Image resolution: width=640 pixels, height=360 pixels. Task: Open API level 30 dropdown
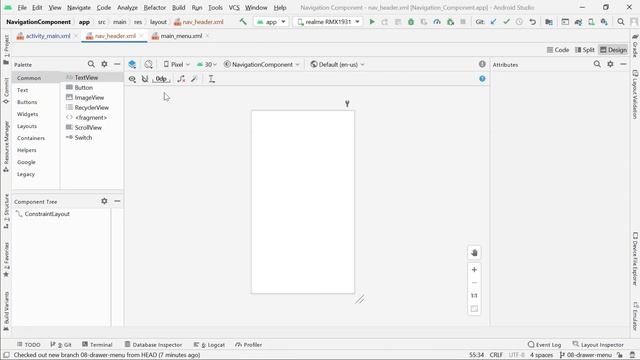click(207, 64)
